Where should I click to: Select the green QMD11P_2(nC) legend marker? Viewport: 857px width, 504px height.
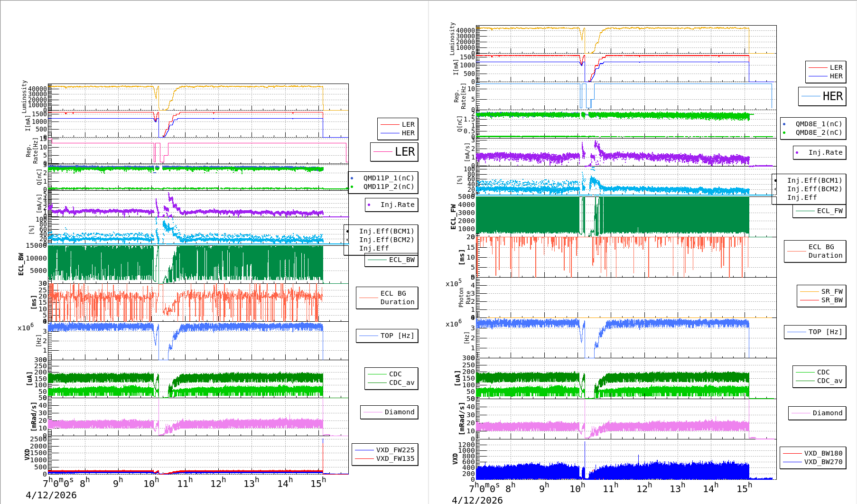point(352,187)
